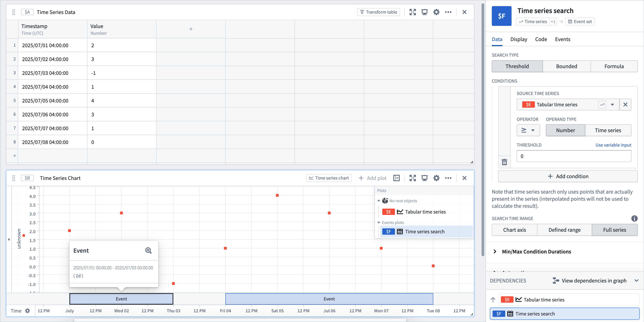The height and width of the screenshot is (322, 644).
Task: Switch to the Display tab
Action: pos(519,39)
